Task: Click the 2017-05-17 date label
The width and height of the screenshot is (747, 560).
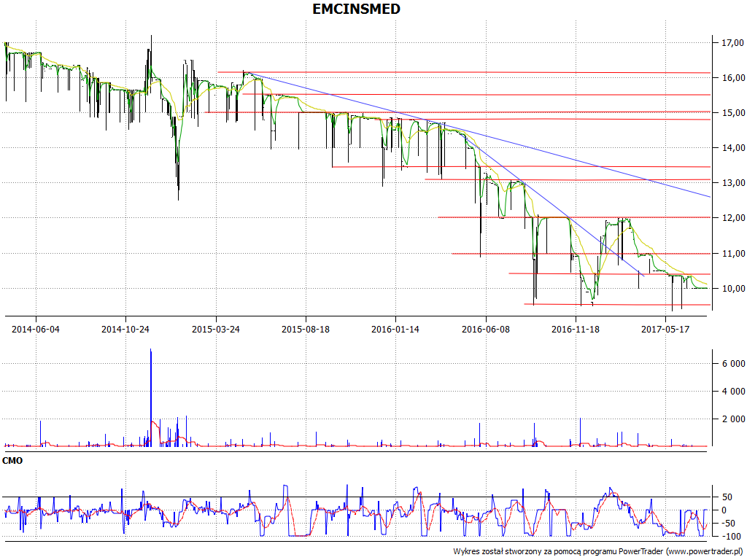Action: (x=665, y=329)
